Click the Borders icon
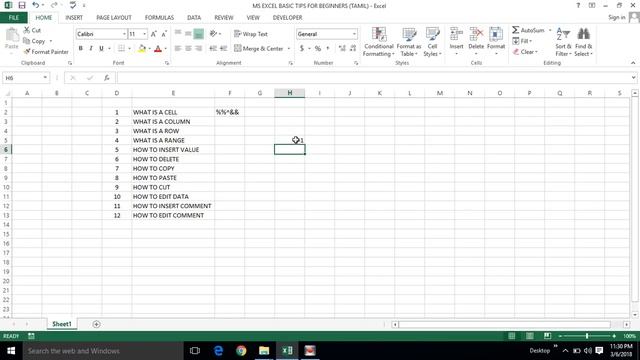 [x=121, y=49]
